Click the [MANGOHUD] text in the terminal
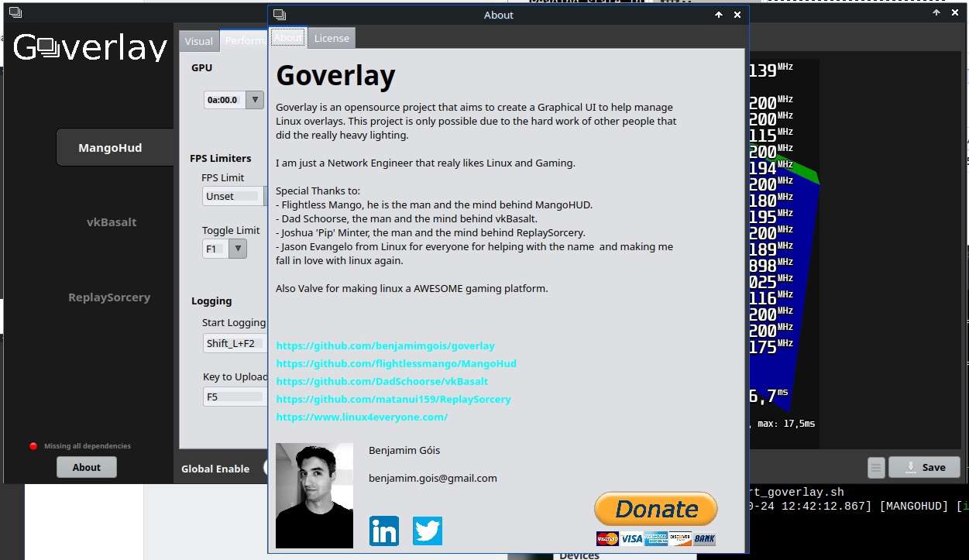 pyautogui.click(x=915, y=506)
